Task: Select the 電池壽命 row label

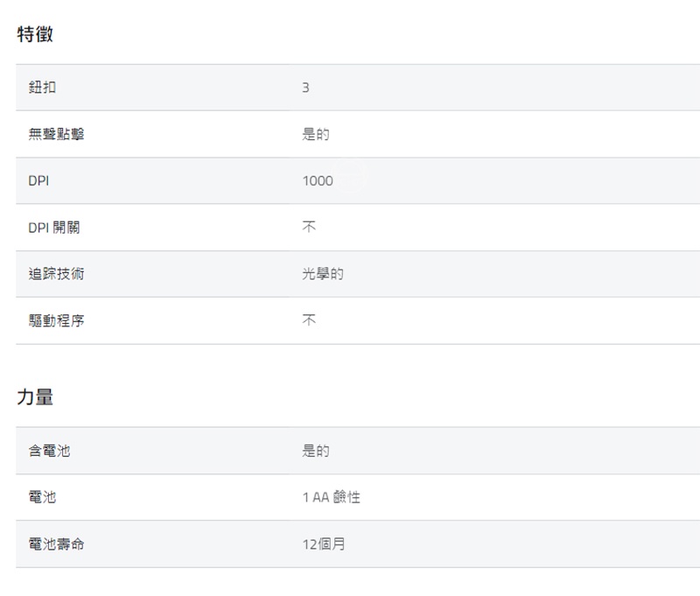Action: point(56,544)
